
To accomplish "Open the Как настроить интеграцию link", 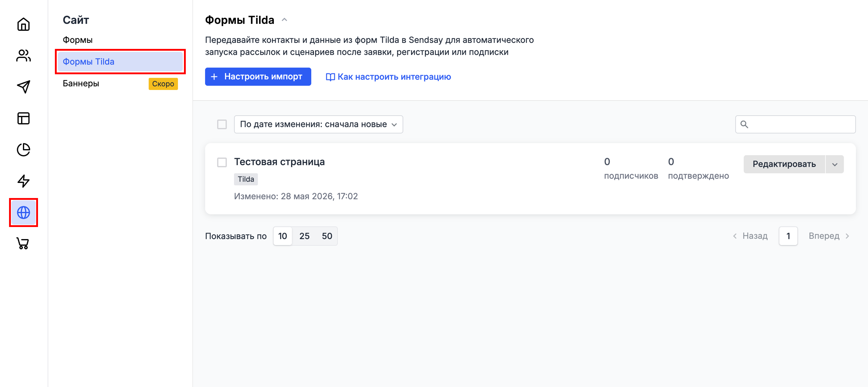I will point(388,77).
